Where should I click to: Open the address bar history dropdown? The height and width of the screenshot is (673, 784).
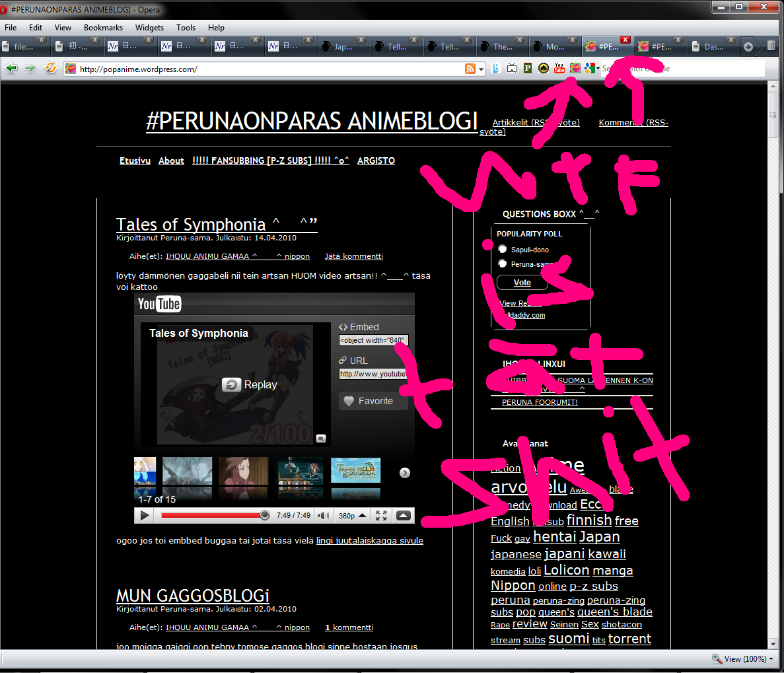click(x=481, y=69)
